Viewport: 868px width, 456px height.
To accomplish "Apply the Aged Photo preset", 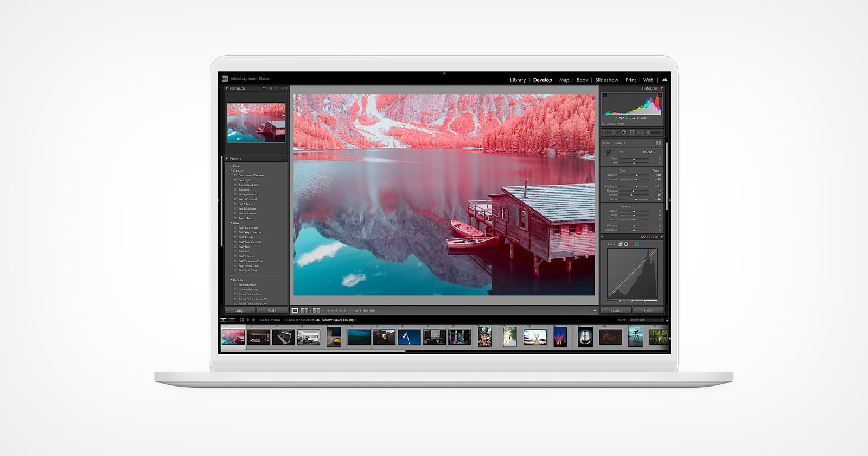I will (246, 218).
